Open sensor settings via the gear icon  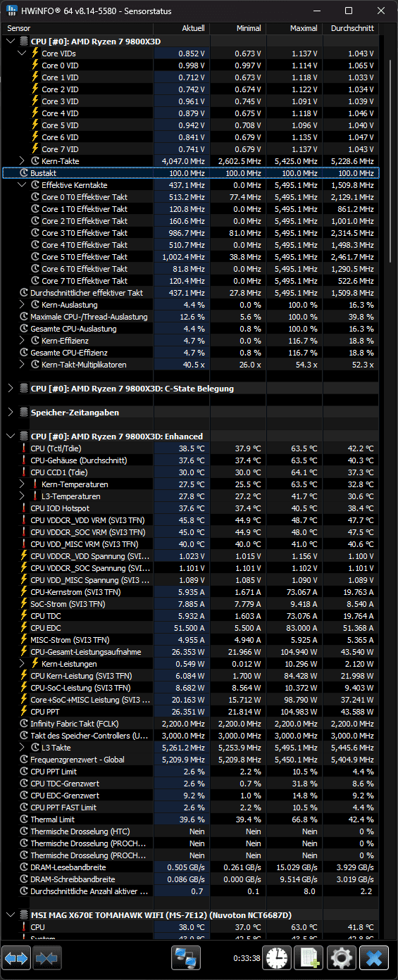tap(342, 958)
